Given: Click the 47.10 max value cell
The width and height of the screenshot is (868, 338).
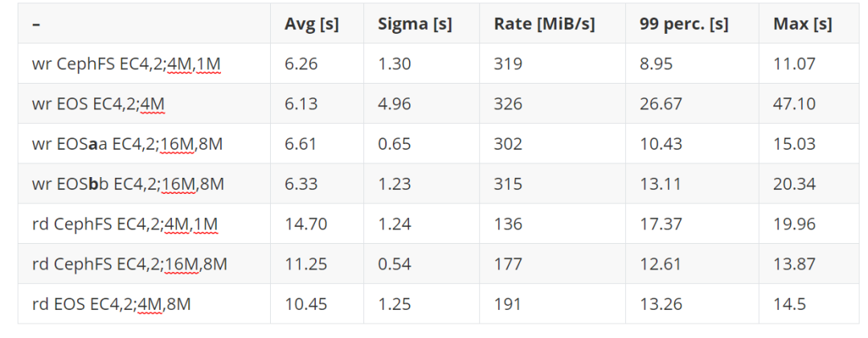Looking at the screenshot, I should point(794,104).
